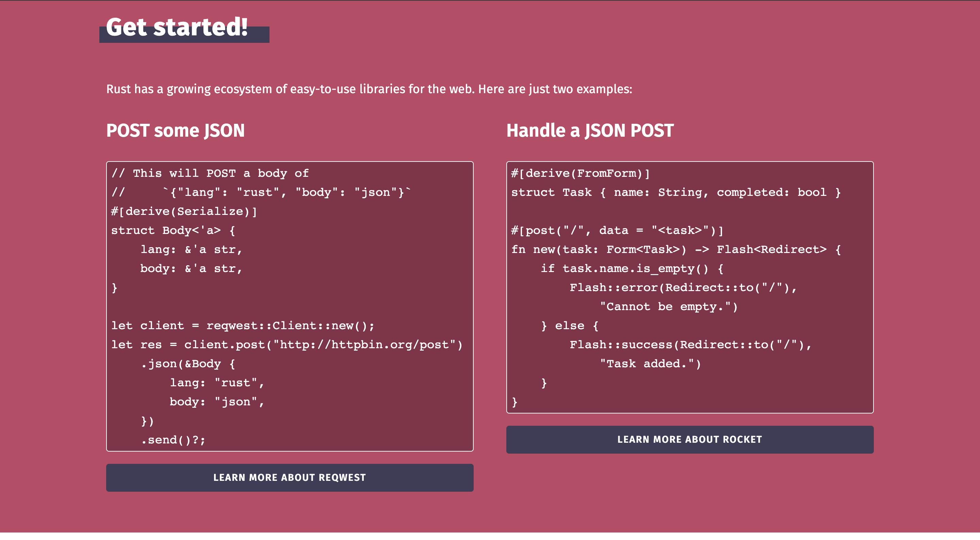Open the Learn More About Rocket button
Image resolution: width=980 pixels, height=540 pixels.
[690, 439]
